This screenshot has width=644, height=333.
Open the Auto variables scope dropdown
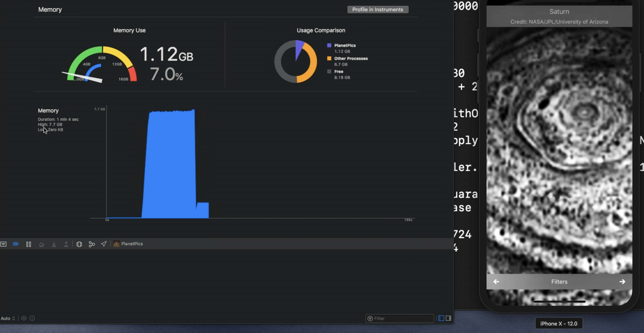[8, 318]
